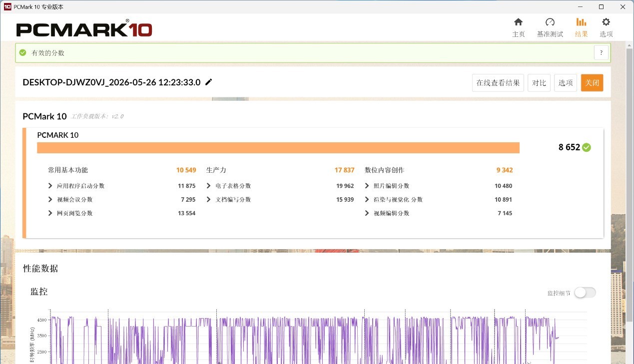Click the 数位内容创作 label
The height and width of the screenshot is (364, 634).
coord(384,170)
